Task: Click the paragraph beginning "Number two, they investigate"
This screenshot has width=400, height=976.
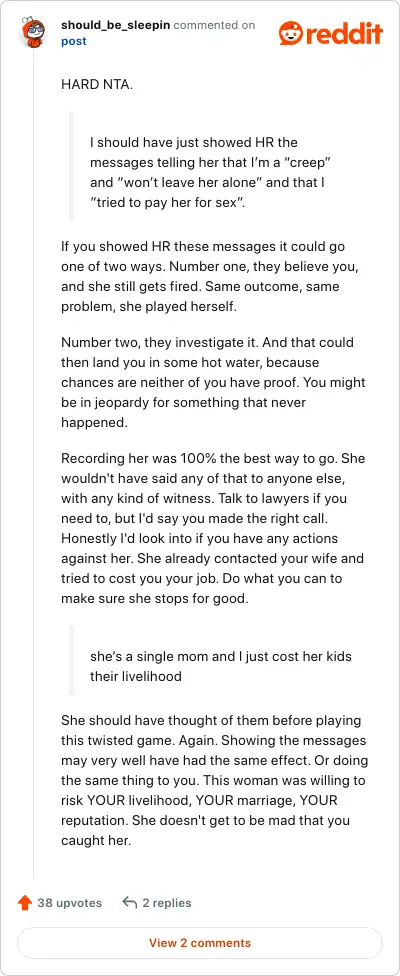Action: [213, 383]
